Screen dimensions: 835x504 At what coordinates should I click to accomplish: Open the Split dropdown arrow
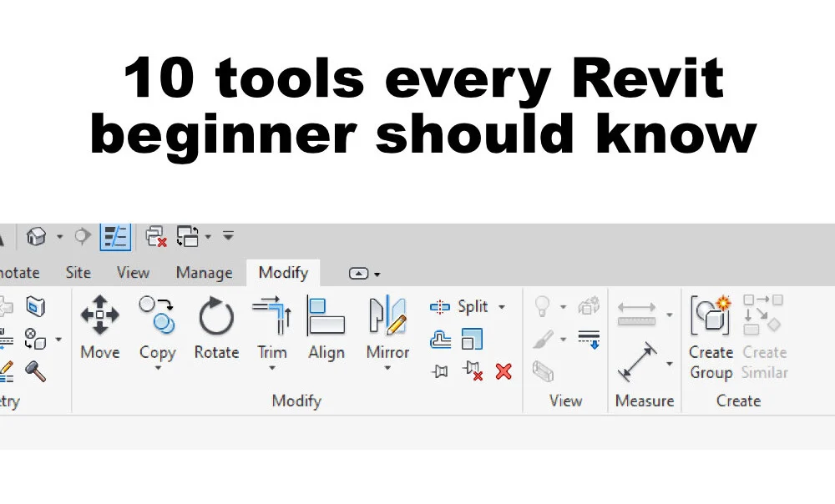click(502, 307)
